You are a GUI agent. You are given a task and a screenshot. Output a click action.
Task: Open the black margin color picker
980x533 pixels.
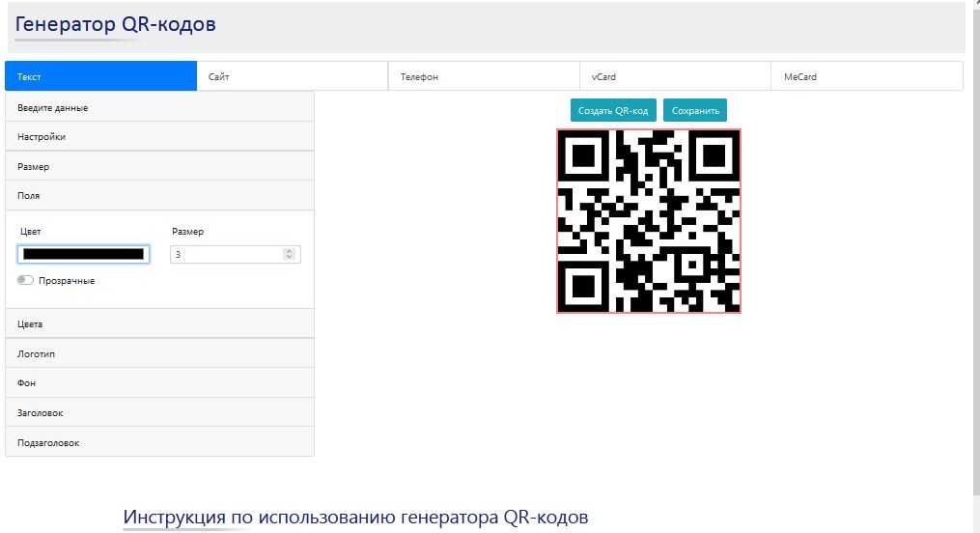tap(83, 254)
